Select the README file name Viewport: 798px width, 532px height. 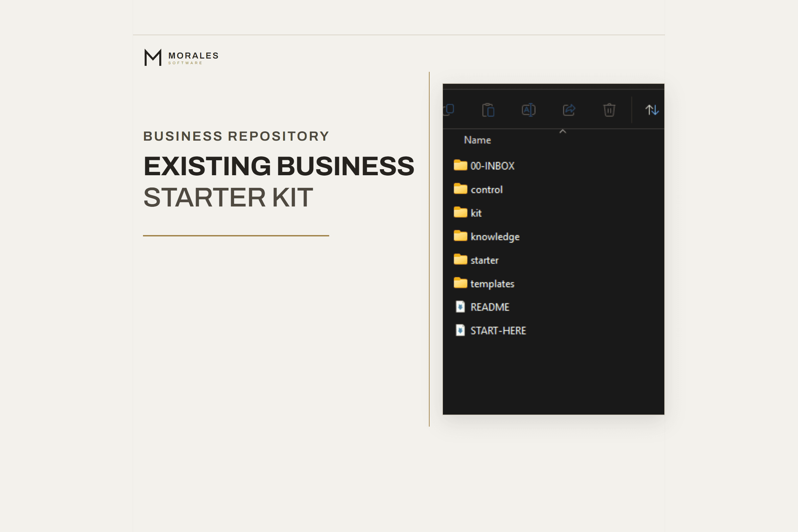[490, 307]
